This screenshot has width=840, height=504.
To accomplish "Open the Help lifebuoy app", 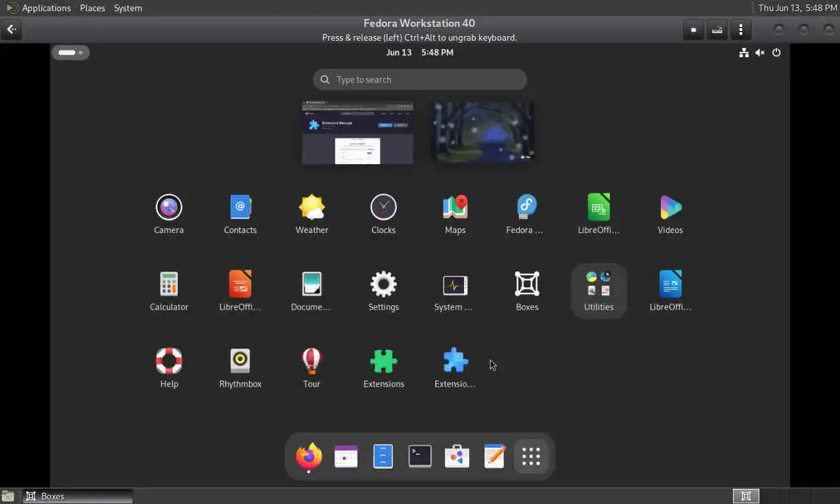I will pos(169,368).
